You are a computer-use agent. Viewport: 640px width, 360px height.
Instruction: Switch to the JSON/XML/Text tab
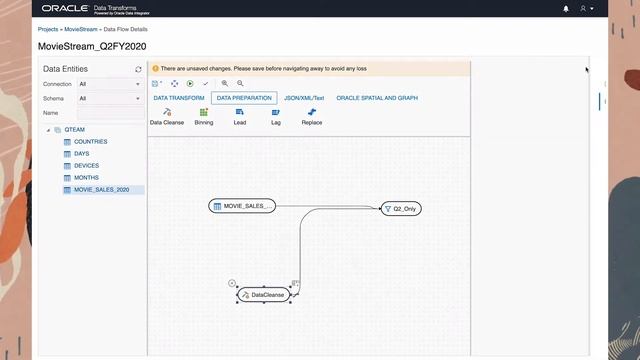(x=304, y=98)
